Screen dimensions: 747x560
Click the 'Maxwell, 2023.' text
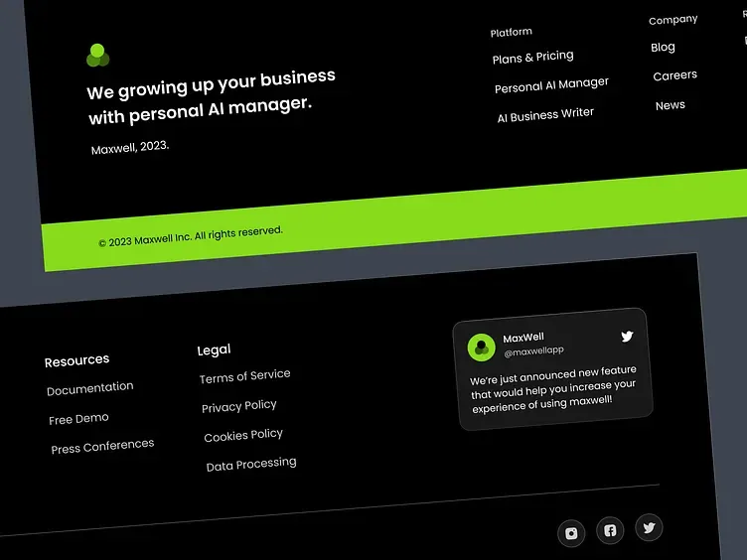[130, 147]
